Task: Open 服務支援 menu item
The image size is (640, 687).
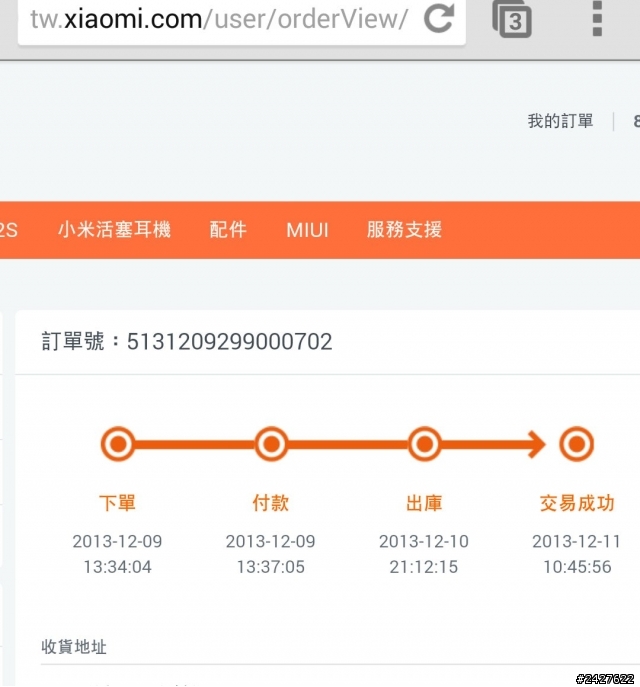Action: [404, 230]
